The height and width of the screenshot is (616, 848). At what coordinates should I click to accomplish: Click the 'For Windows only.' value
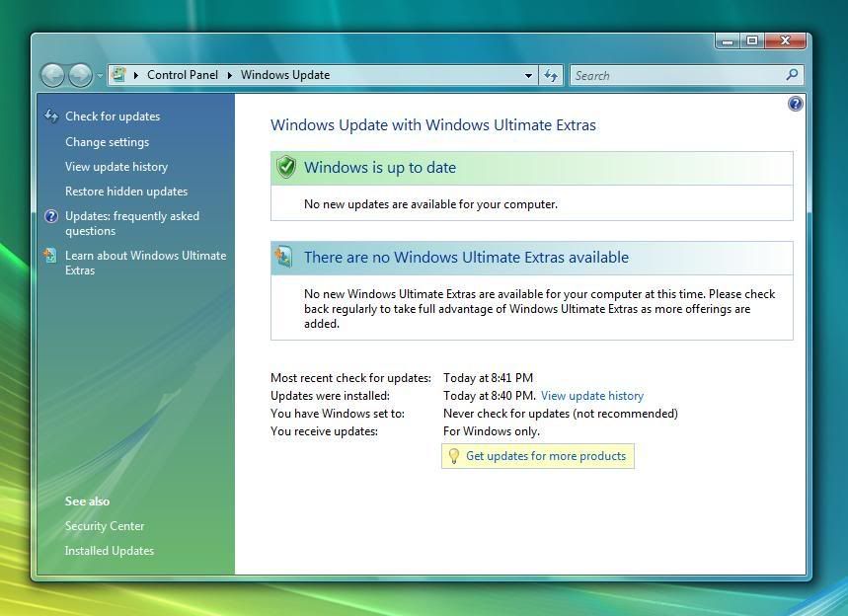pos(491,431)
